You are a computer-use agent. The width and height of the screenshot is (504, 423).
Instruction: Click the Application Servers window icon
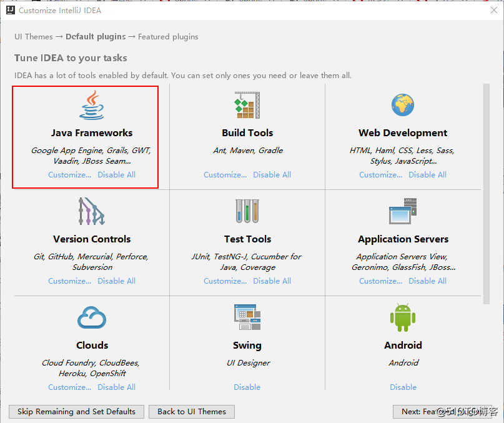tap(403, 211)
